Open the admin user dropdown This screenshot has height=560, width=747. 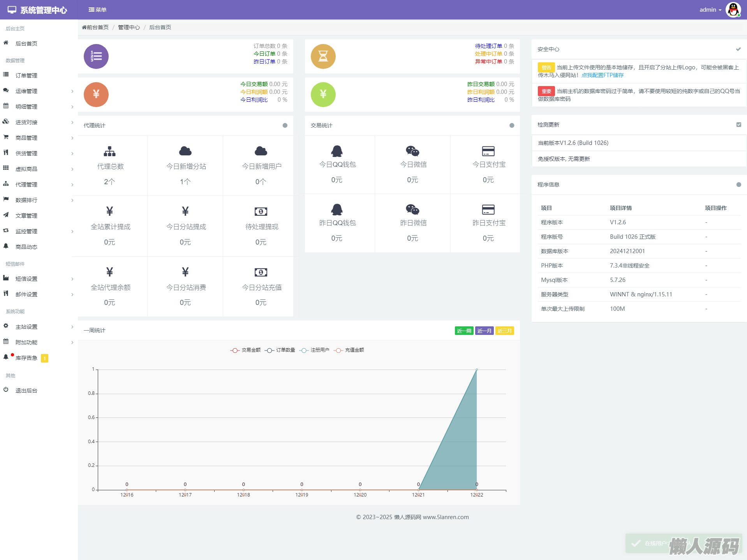710,10
